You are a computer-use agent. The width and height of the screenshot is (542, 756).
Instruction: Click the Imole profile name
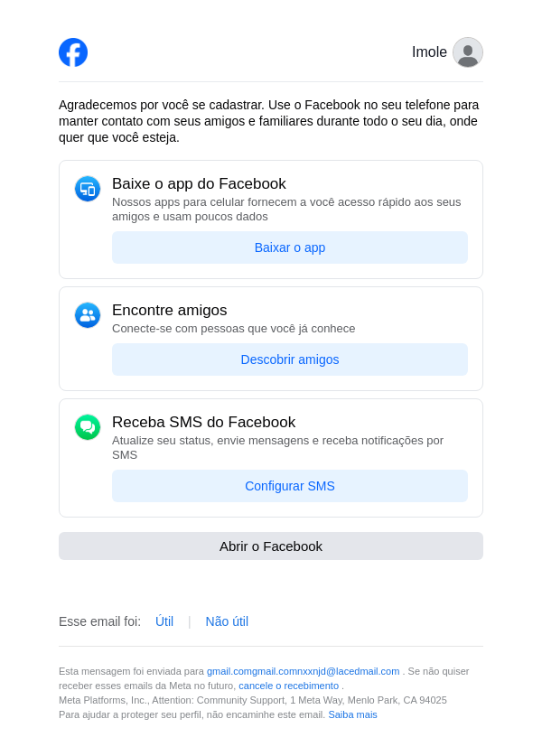[x=429, y=52]
